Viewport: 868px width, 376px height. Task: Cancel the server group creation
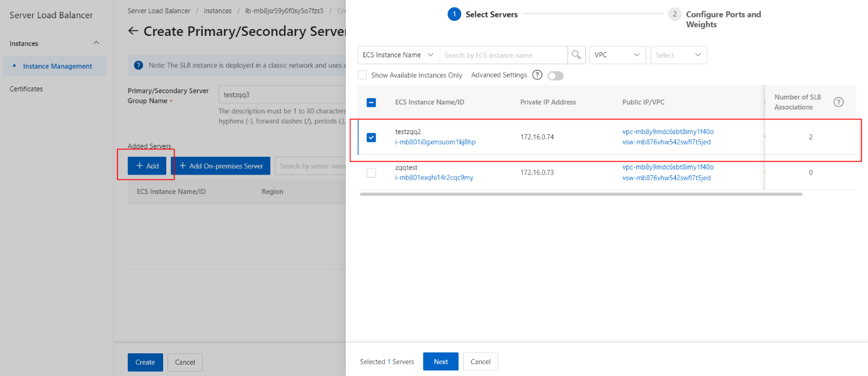[185, 362]
